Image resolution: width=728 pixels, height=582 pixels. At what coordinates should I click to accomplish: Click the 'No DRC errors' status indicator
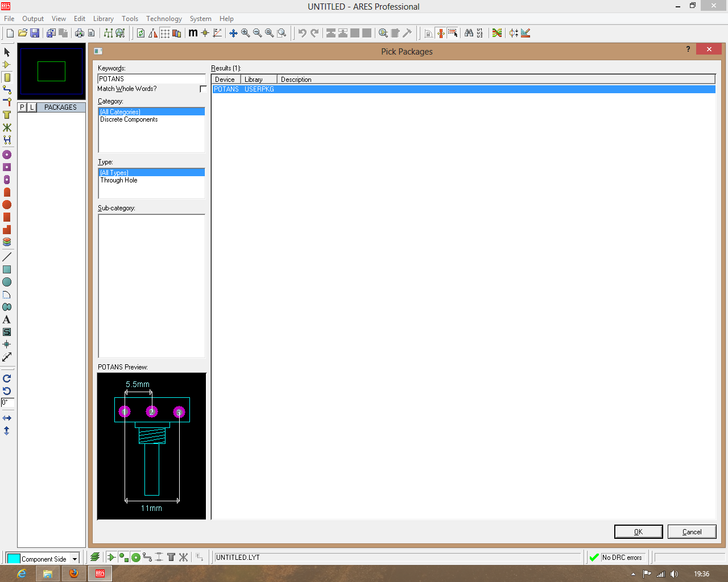pyautogui.click(x=617, y=557)
